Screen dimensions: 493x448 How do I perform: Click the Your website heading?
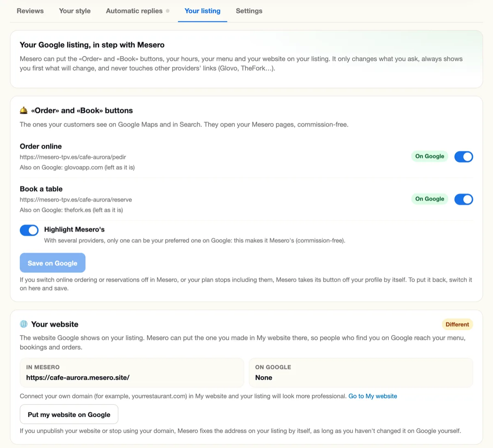point(55,324)
